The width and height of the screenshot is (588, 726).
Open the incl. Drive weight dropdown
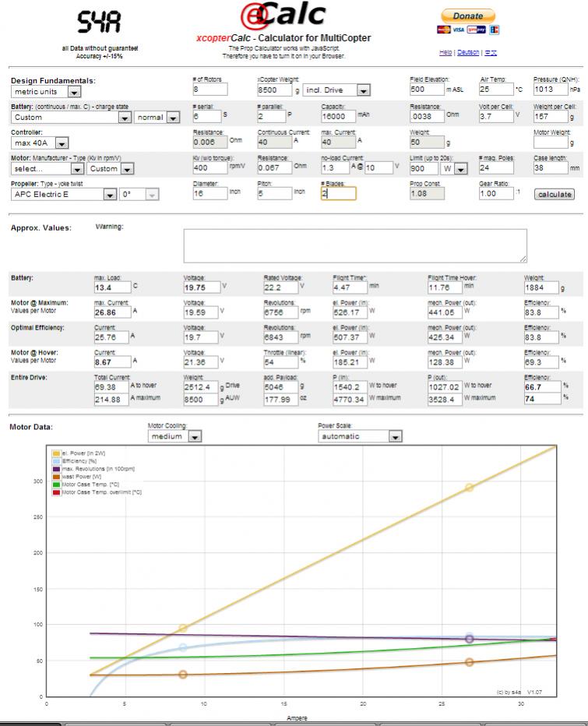pos(336,90)
